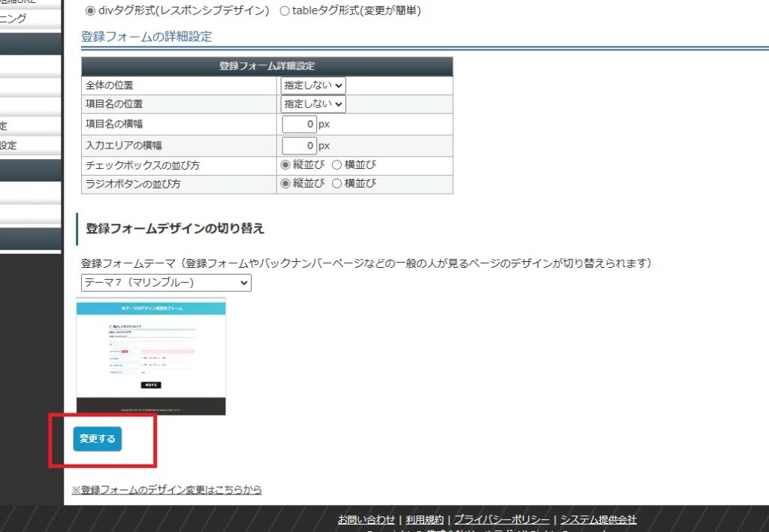Click the ラジオボタンの並び方 row label
This screenshot has height=532, width=769.
click(134, 184)
